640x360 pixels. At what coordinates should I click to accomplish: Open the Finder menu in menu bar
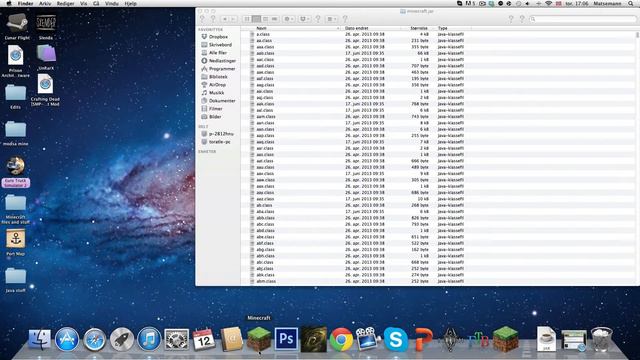point(25,3)
